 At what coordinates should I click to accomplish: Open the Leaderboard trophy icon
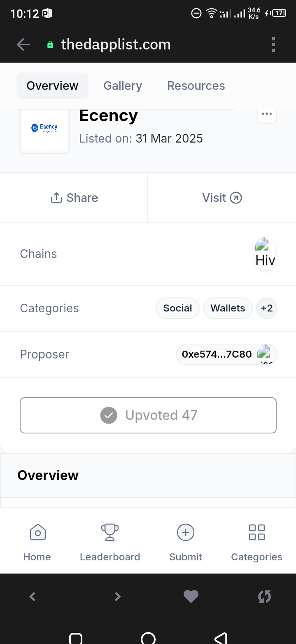click(x=110, y=532)
